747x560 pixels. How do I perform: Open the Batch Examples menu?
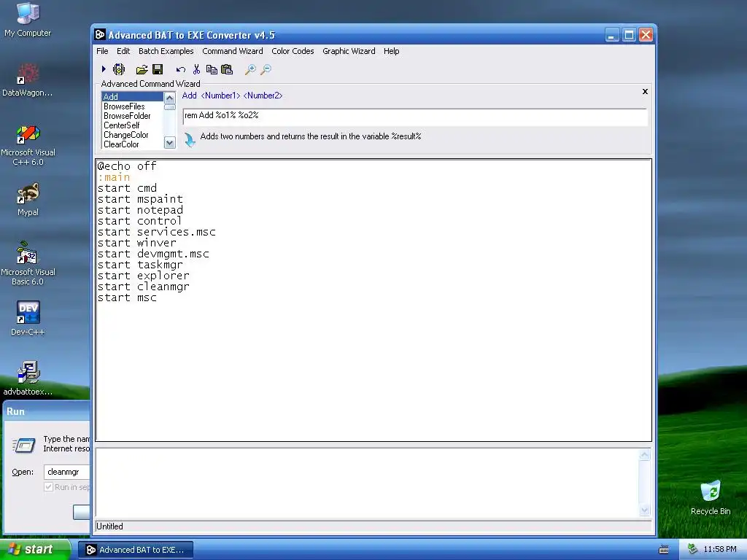point(166,51)
